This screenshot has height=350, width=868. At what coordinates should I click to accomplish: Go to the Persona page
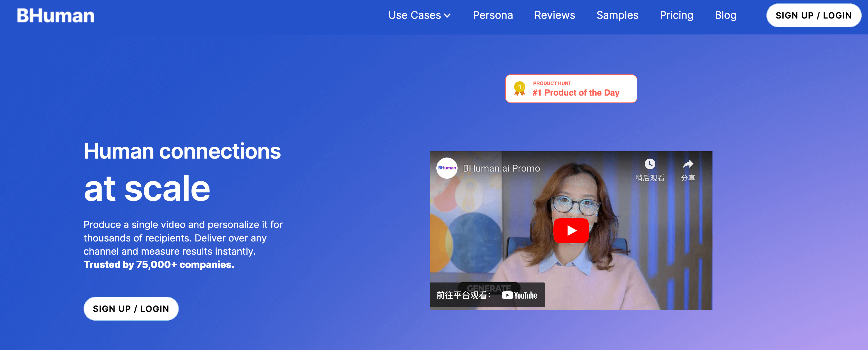click(493, 15)
